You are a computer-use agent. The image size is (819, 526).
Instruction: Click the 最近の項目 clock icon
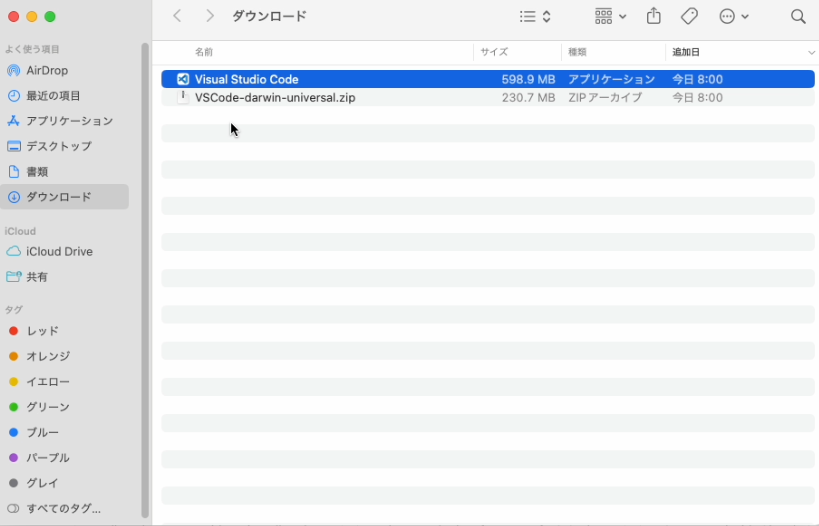14,96
